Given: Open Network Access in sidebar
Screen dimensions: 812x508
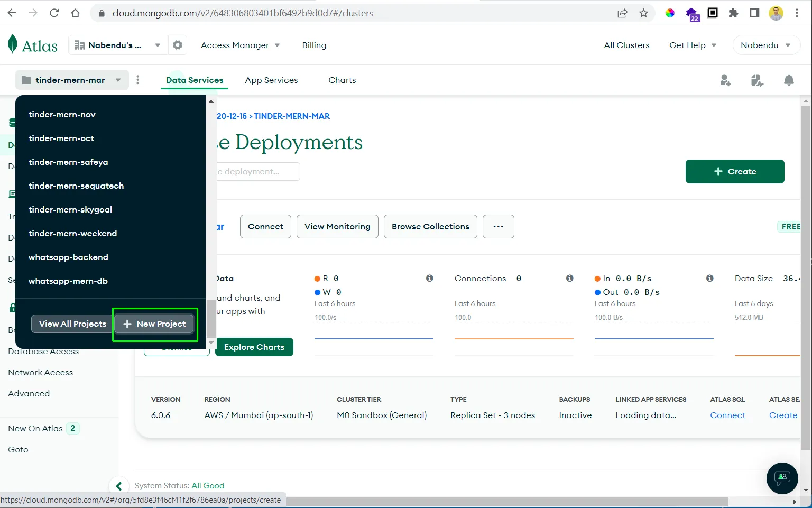Looking at the screenshot, I should (x=41, y=372).
